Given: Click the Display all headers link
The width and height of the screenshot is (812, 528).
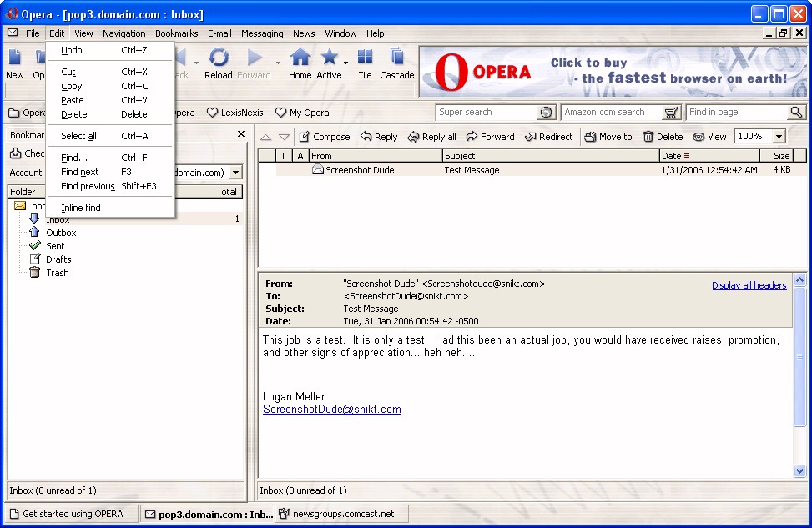Looking at the screenshot, I should [x=749, y=285].
